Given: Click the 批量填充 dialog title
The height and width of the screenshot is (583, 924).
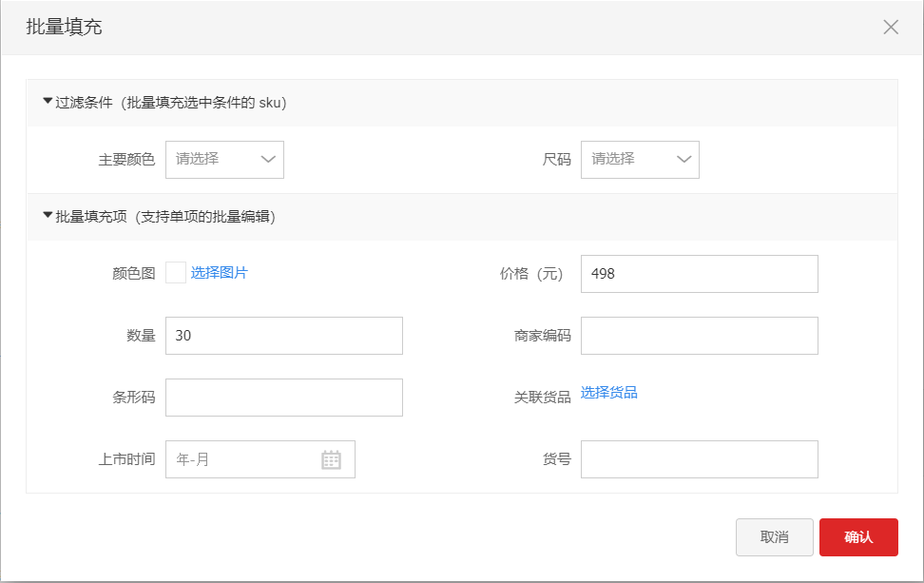Looking at the screenshot, I should click(64, 28).
